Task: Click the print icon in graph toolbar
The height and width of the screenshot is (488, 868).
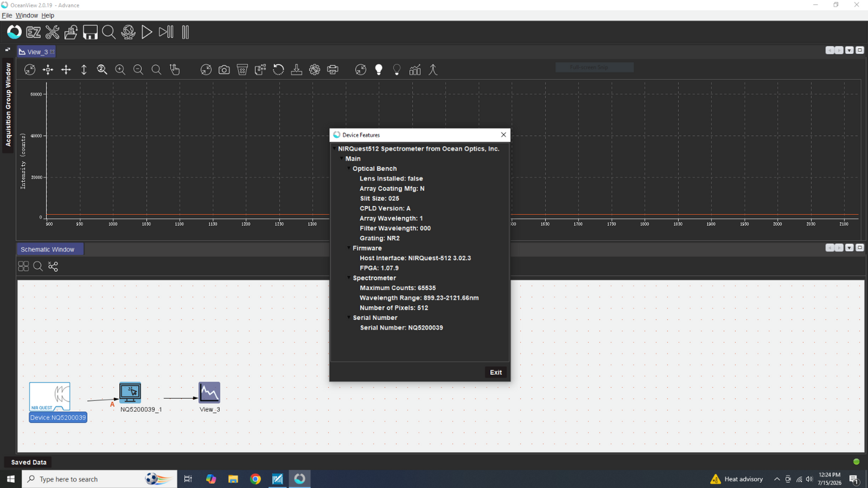Action: point(333,70)
